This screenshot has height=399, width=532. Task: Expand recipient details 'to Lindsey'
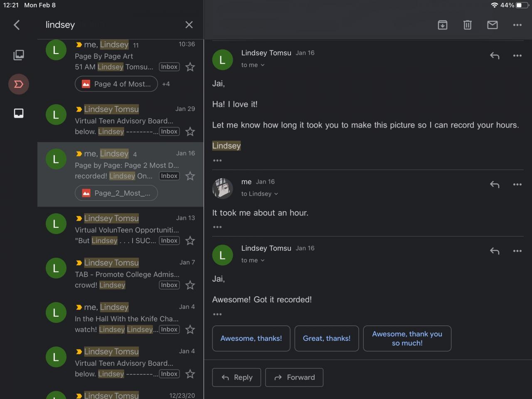point(260,194)
